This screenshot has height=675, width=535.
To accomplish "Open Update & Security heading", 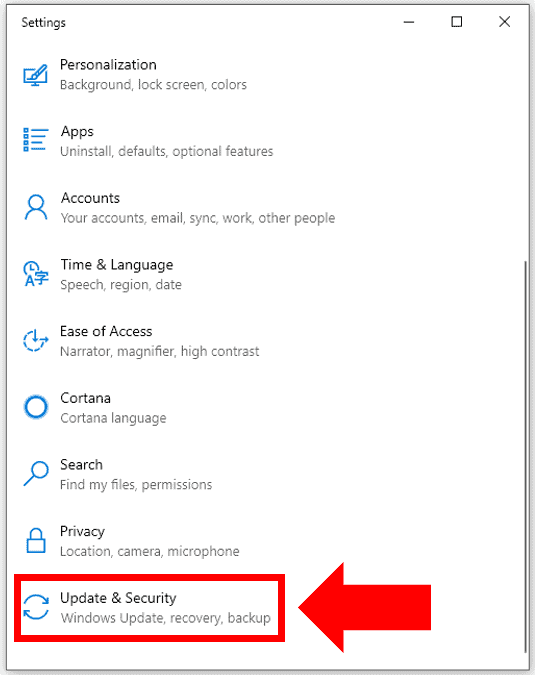I will 118,598.
